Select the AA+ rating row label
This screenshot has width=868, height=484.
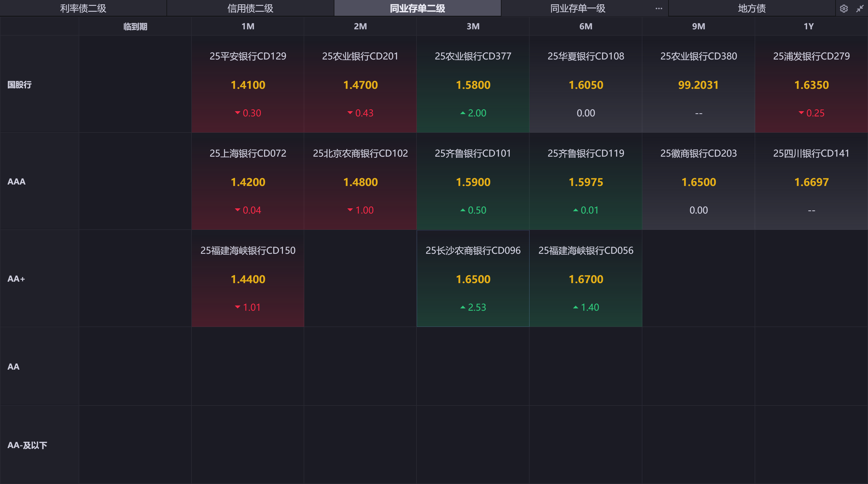(16, 279)
